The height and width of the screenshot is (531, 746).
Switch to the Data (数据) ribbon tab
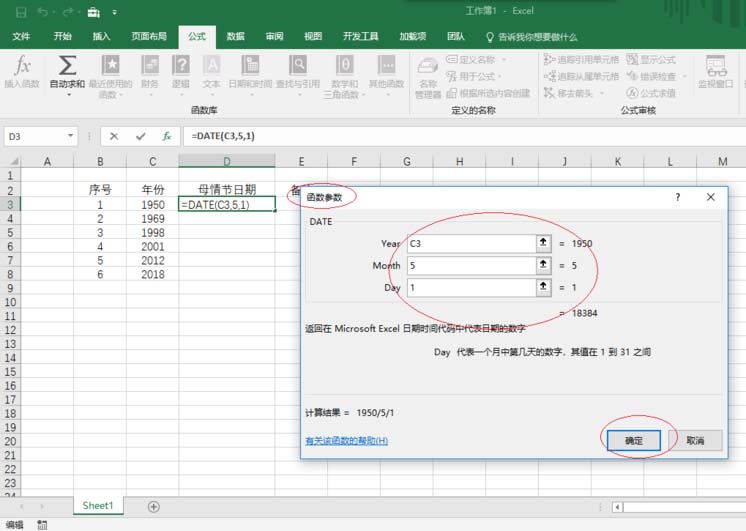pyautogui.click(x=235, y=37)
